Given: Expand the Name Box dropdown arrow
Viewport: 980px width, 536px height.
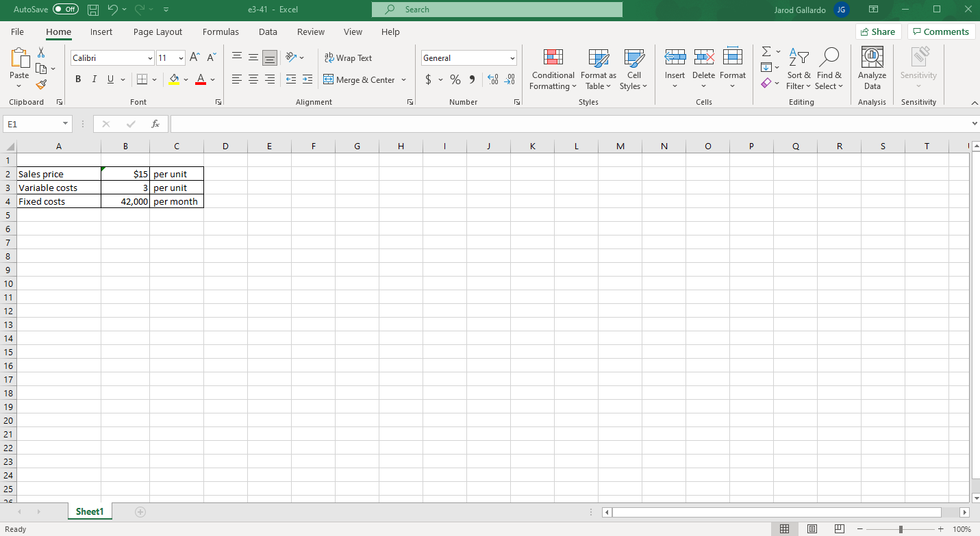Looking at the screenshot, I should coord(65,124).
